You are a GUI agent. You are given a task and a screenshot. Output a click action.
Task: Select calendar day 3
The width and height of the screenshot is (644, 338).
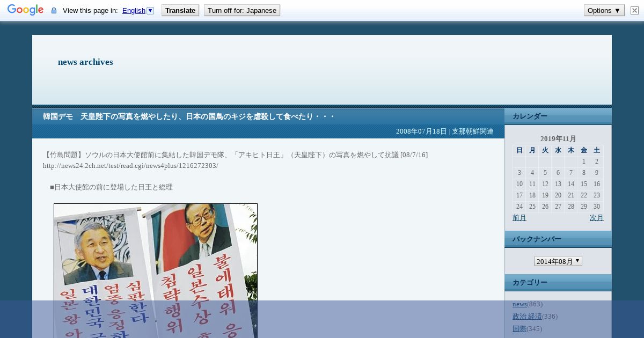tap(519, 173)
